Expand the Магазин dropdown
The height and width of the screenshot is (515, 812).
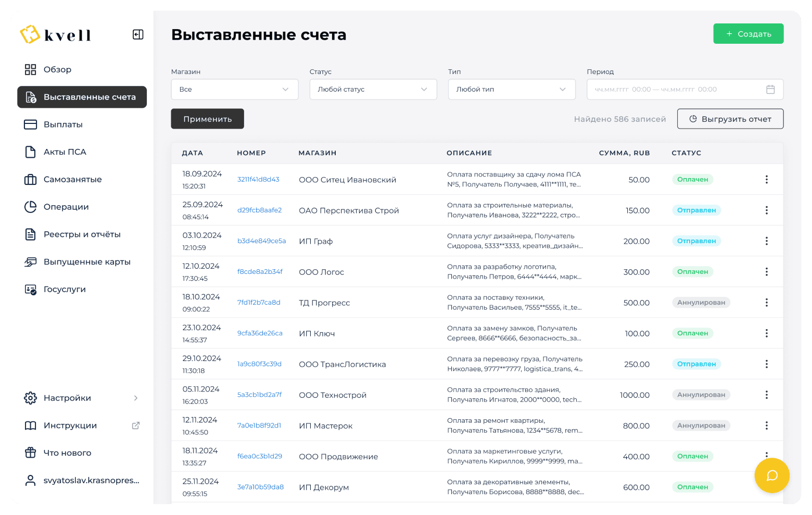click(234, 90)
